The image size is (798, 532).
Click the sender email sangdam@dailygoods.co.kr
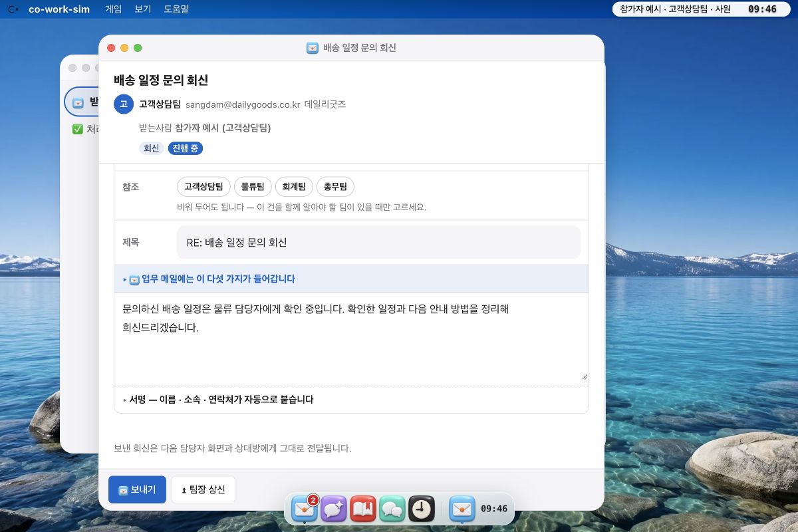pyautogui.click(x=243, y=104)
